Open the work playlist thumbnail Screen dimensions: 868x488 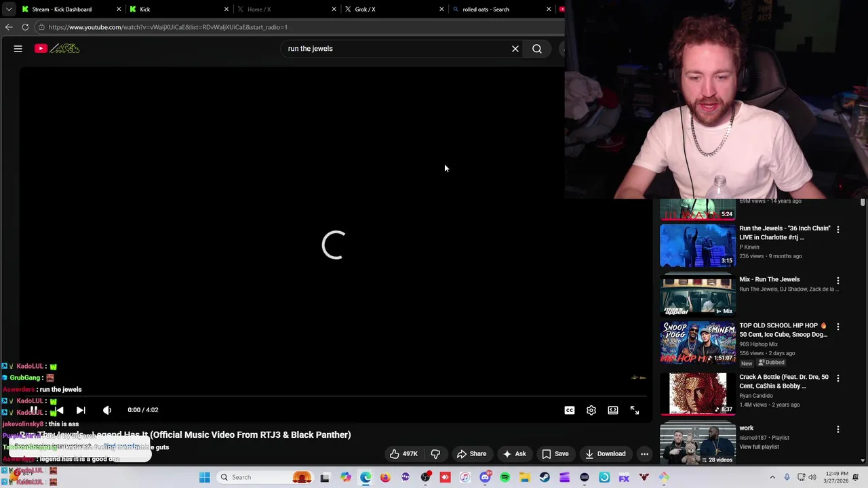point(698,445)
